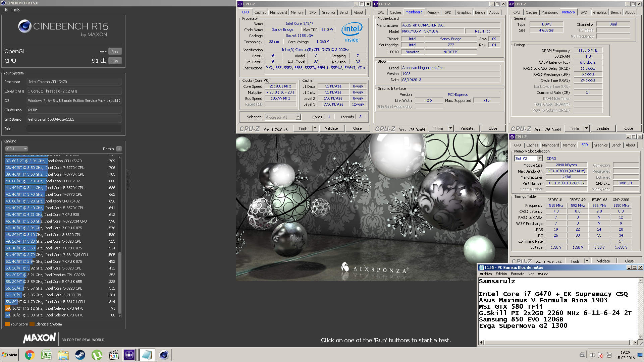The height and width of the screenshot is (362, 644).
Task: Select ranking row 60 Celeron G470 score 88
Action: 61,315
